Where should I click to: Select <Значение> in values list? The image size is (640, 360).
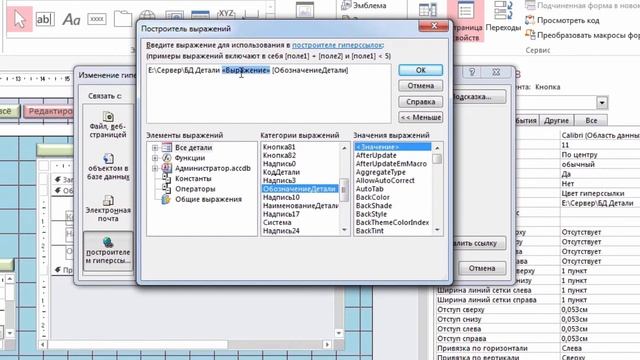coord(393,147)
